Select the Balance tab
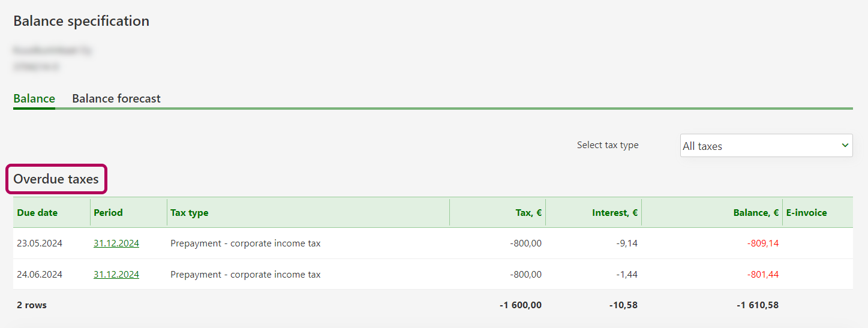Viewport: 868px width, 328px height. (34, 98)
